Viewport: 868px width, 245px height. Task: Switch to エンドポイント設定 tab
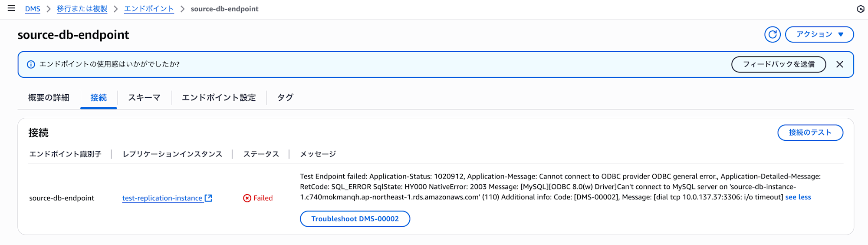tap(219, 98)
